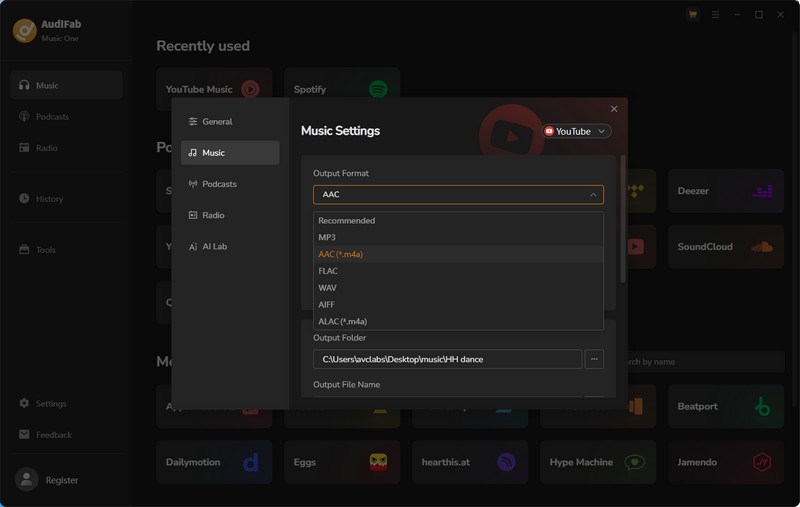Open AI Lab settings tab
The height and width of the screenshot is (507, 800).
pos(230,246)
